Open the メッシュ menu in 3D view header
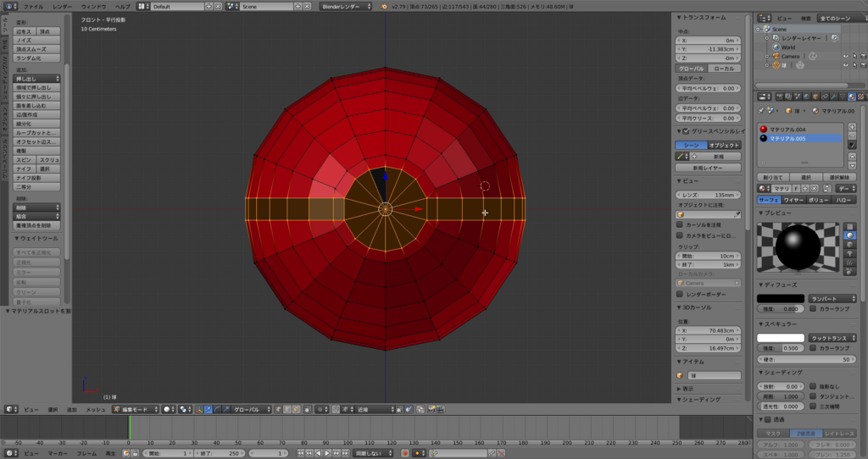The width and height of the screenshot is (868, 459). (x=95, y=409)
